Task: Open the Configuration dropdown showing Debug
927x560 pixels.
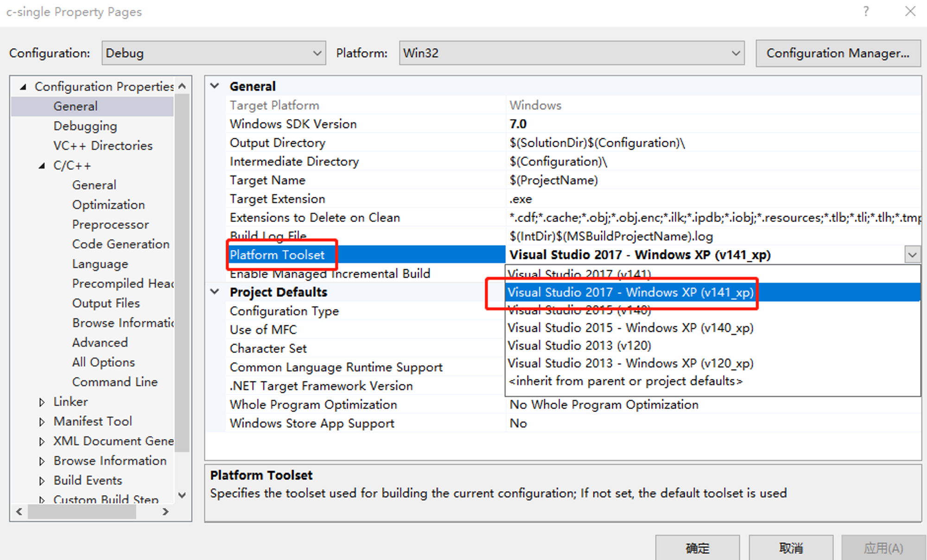Action: coord(214,53)
